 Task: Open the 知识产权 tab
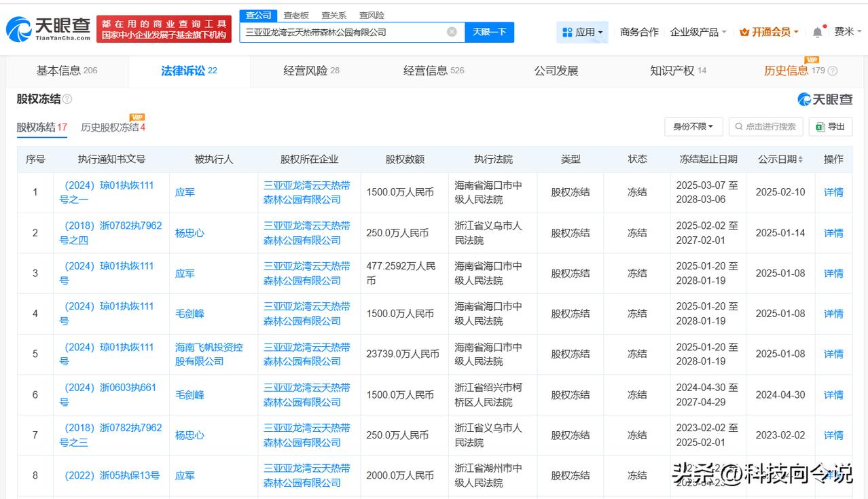pyautogui.click(x=678, y=71)
